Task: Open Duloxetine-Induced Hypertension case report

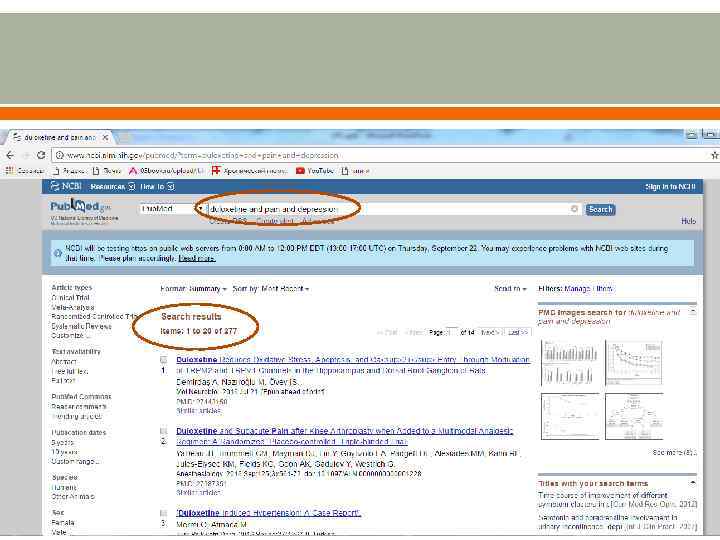Action: (269, 513)
